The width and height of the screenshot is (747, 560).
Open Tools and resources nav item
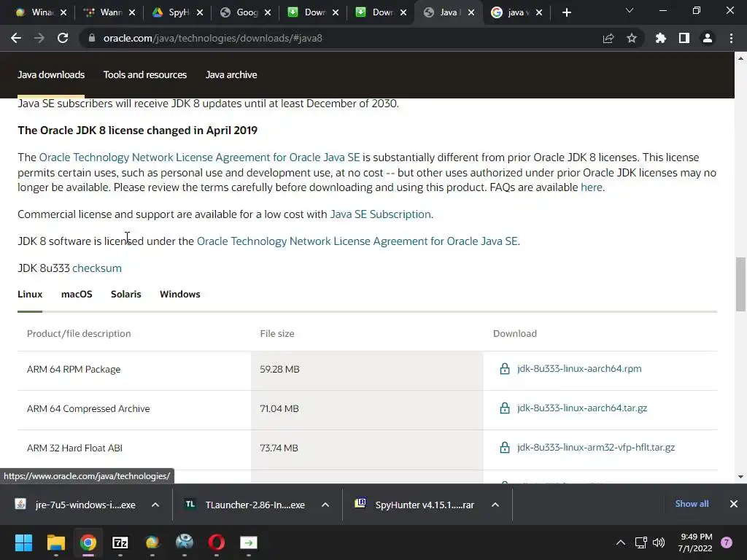coord(145,75)
